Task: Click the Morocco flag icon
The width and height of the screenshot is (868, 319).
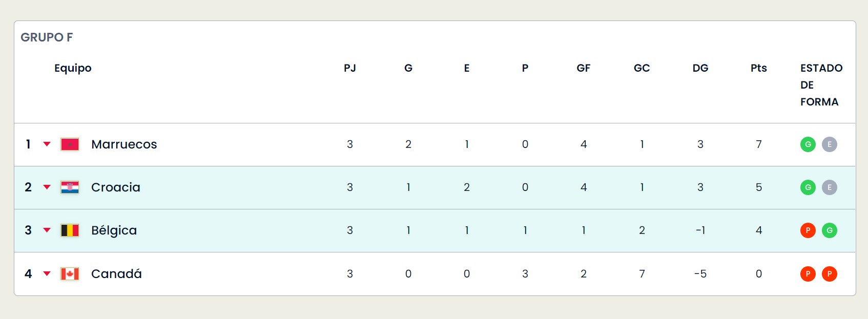Action: click(70, 144)
